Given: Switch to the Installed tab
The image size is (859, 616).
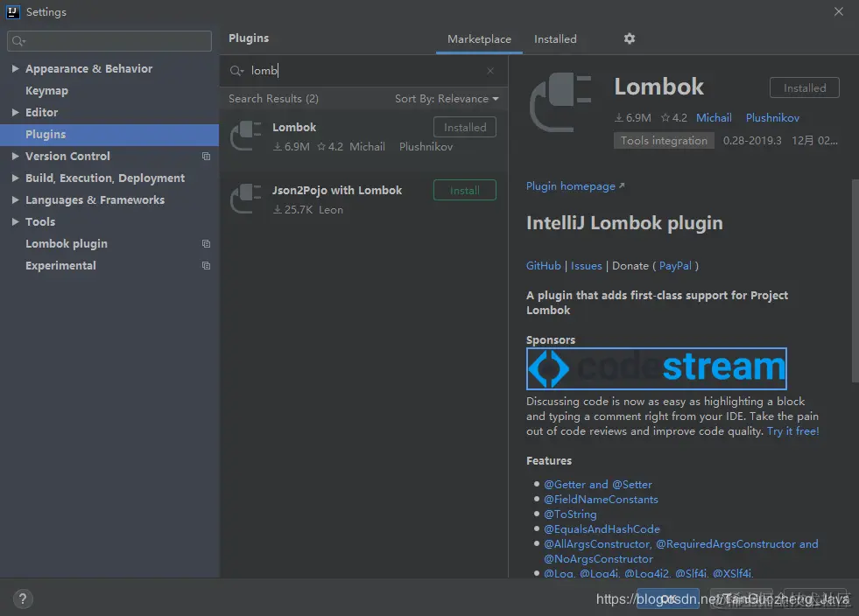Looking at the screenshot, I should click(555, 38).
